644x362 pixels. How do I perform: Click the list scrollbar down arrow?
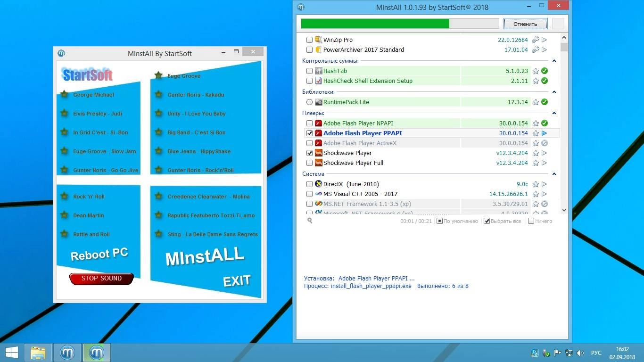click(564, 210)
